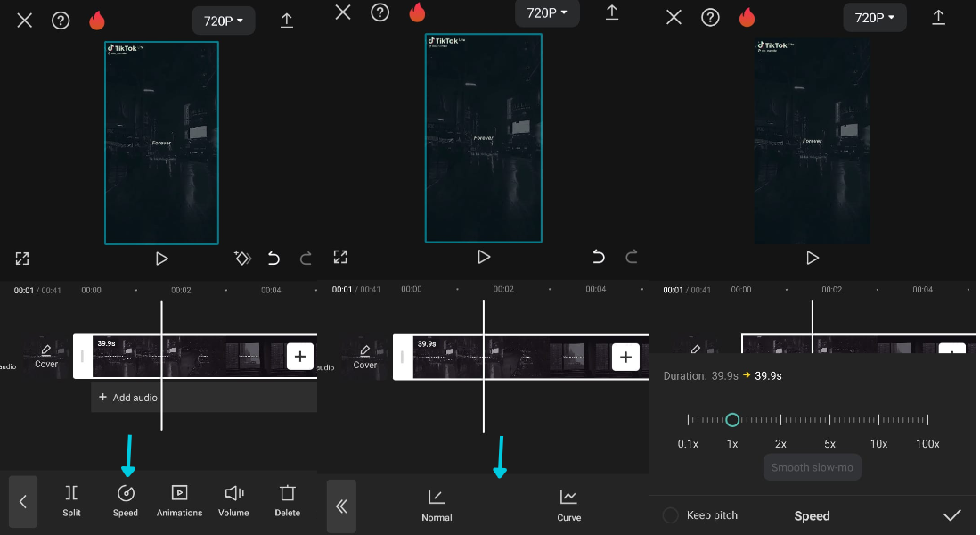Export video using right panel upload icon
980x535 pixels.
(x=938, y=17)
